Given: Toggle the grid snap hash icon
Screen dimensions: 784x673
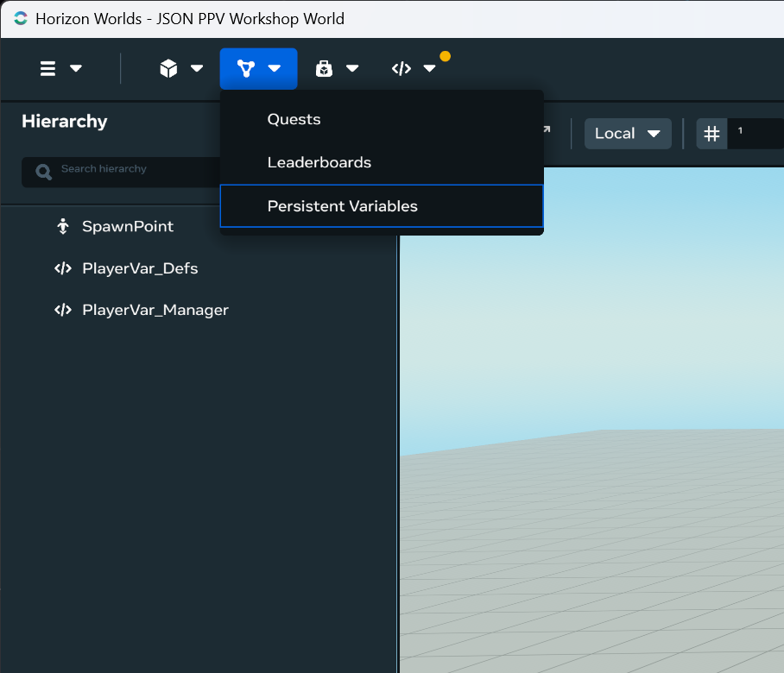Looking at the screenshot, I should click(711, 134).
